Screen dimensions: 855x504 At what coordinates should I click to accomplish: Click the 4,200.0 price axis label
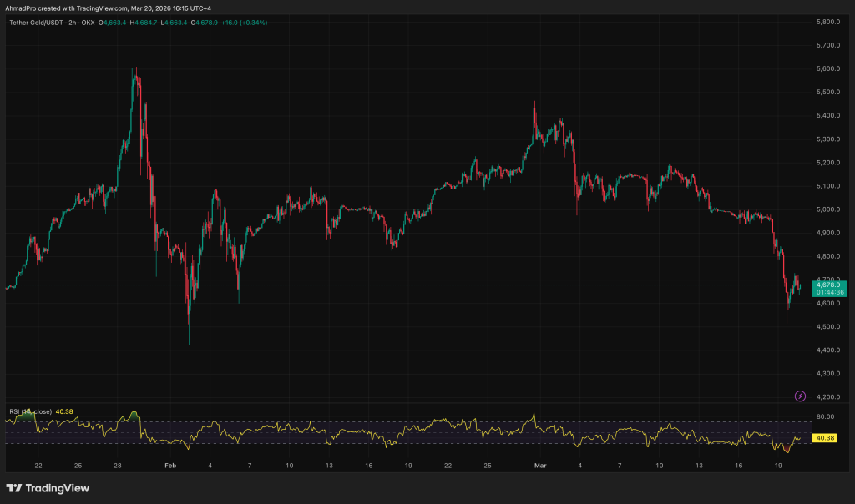pos(827,397)
